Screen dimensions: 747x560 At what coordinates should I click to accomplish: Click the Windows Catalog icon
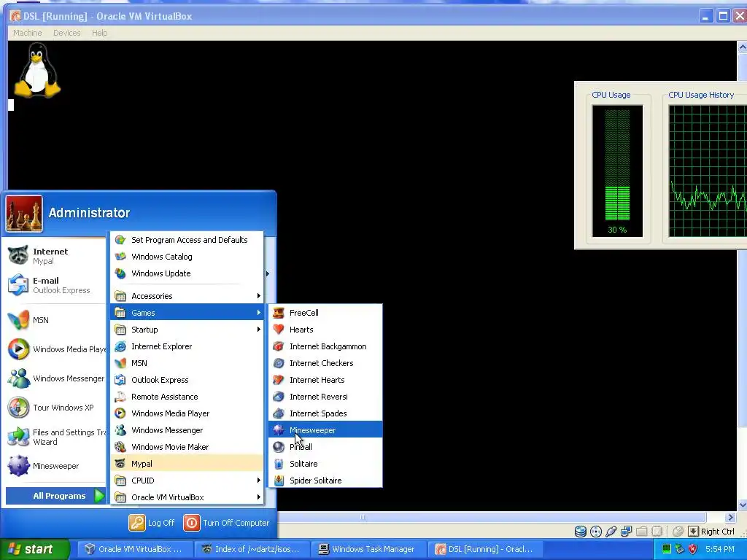coord(120,257)
